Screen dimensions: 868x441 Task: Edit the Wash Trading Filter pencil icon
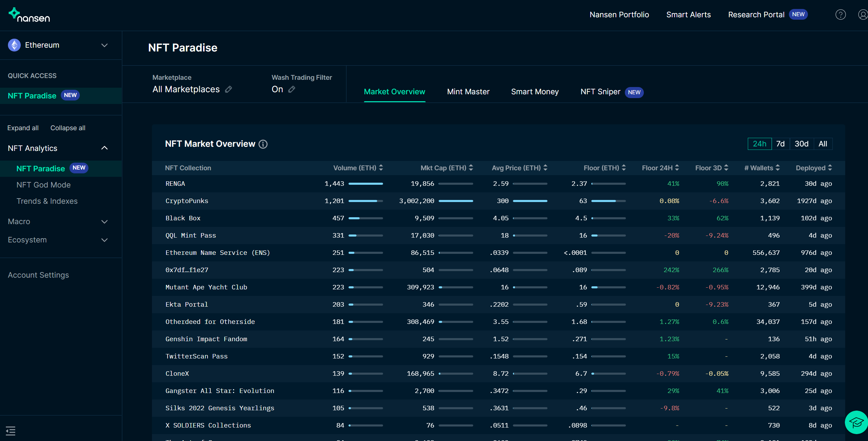pyautogui.click(x=292, y=89)
